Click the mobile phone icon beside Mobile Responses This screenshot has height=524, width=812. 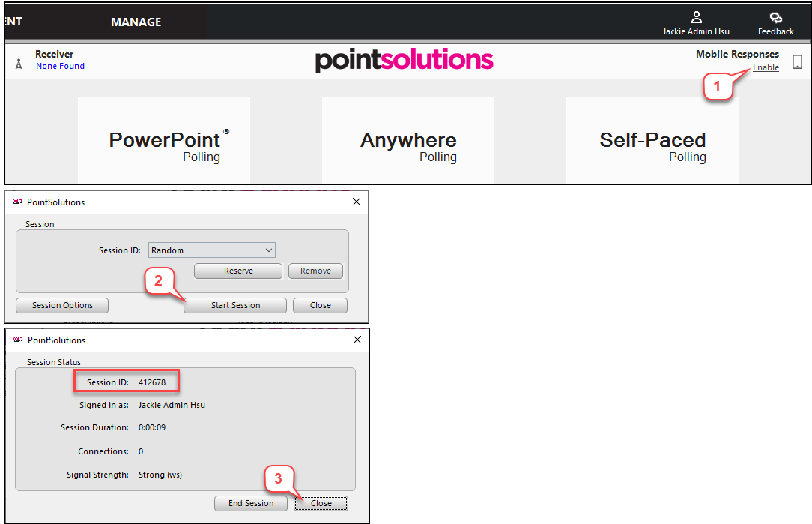[x=798, y=61]
